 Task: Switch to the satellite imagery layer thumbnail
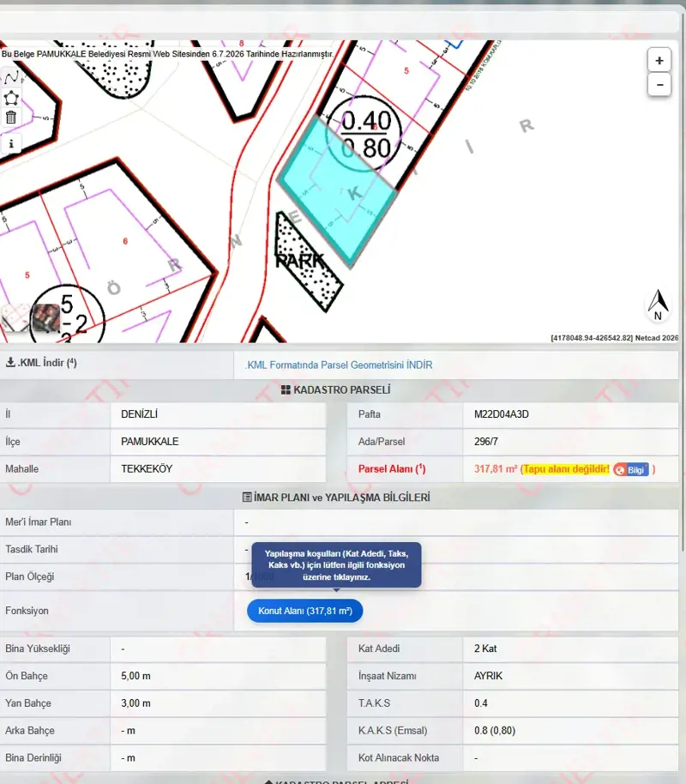coord(45,317)
